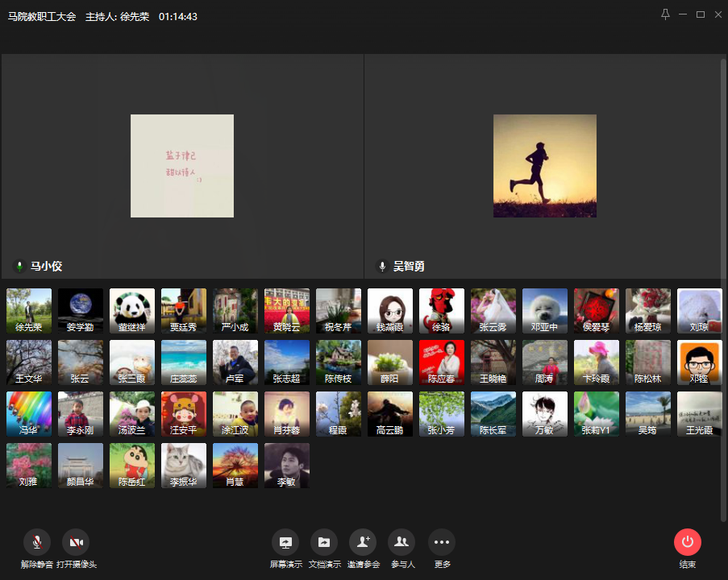Invite others to the meeting (邀请参会)
This screenshot has width=728, height=580.
[363, 541]
